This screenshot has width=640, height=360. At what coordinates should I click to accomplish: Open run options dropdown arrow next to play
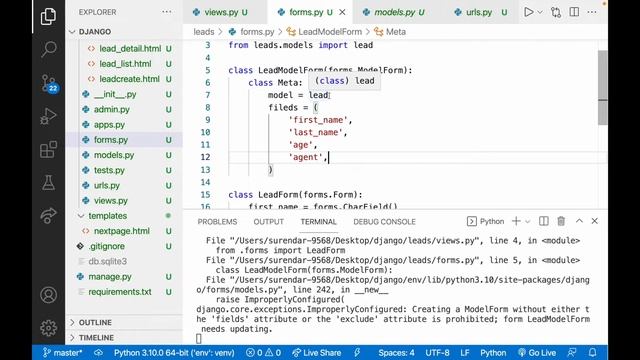pos(540,12)
